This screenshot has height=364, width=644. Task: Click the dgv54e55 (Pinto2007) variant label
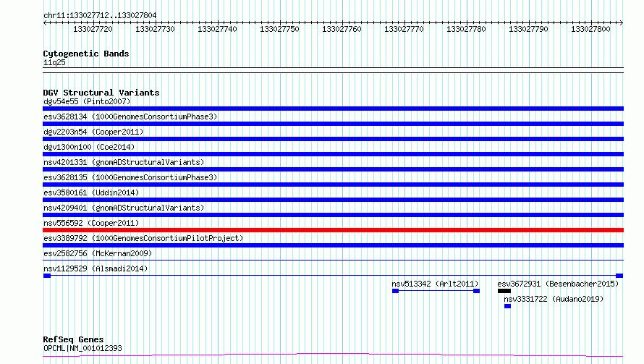pos(87,101)
